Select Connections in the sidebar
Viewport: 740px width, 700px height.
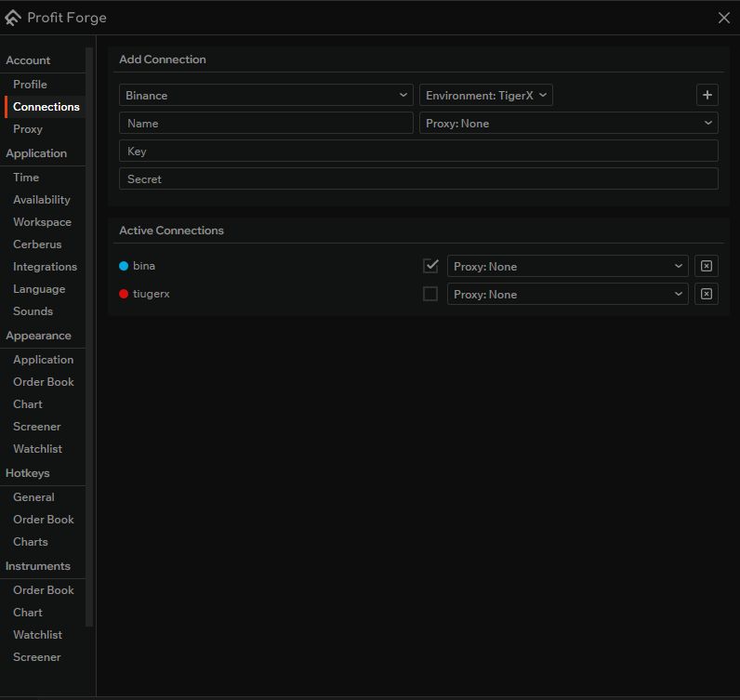tap(46, 107)
